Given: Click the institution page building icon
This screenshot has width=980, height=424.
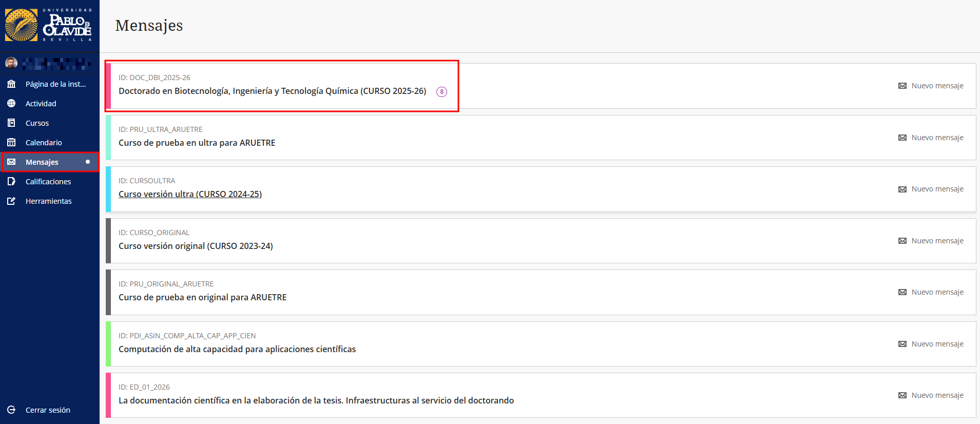Looking at the screenshot, I should [x=11, y=84].
